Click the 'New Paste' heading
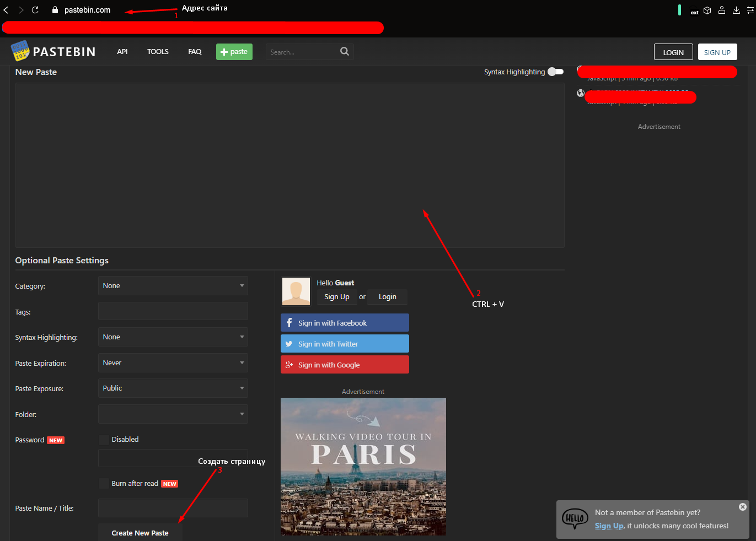This screenshot has width=756, height=541. (36, 72)
